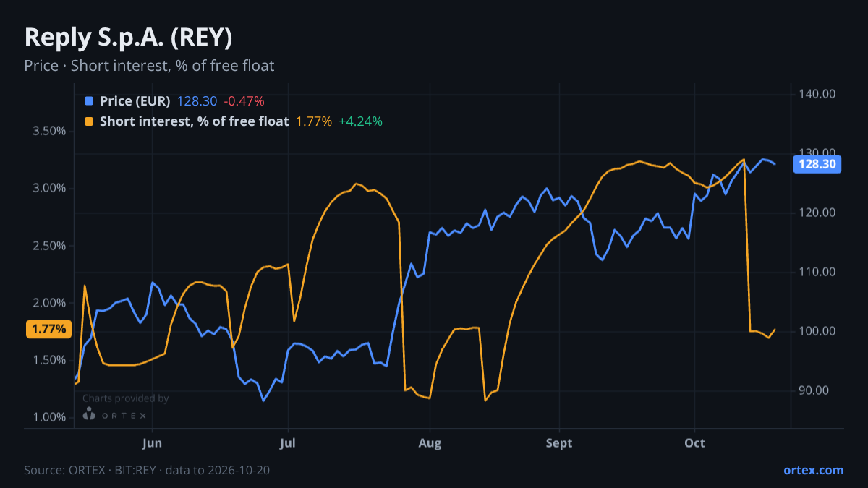Click the 120.00 right axis label

coord(817,213)
